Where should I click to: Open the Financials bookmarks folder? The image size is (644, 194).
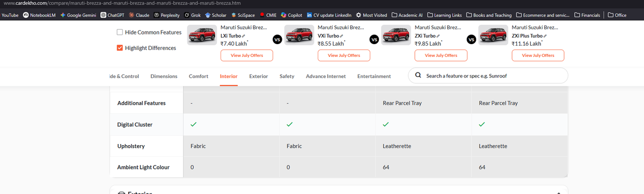pyautogui.click(x=587, y=15)
